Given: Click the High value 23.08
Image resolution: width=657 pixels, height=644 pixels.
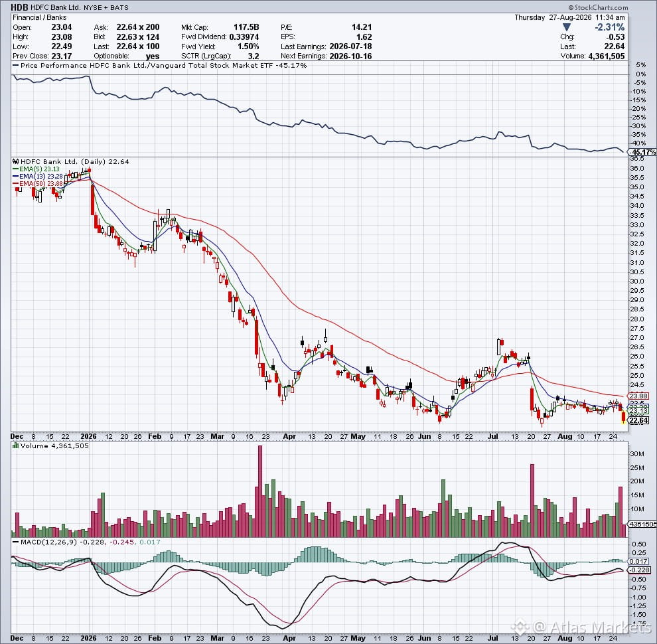Looking at the screenshot, I should point(62,37).
